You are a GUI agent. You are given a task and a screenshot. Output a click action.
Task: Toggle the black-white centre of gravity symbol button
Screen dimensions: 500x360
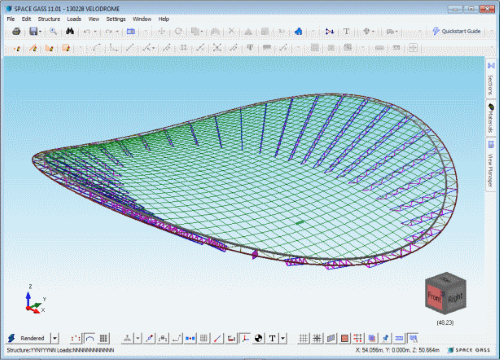(258, 338)
